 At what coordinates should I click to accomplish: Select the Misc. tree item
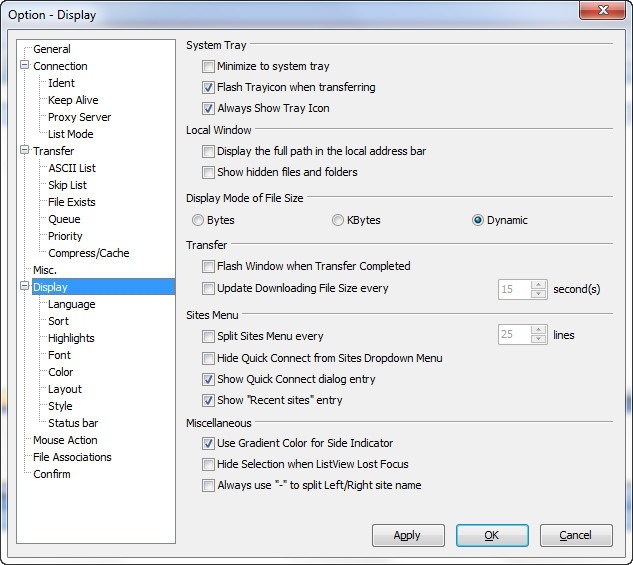[x=45, y=270]
